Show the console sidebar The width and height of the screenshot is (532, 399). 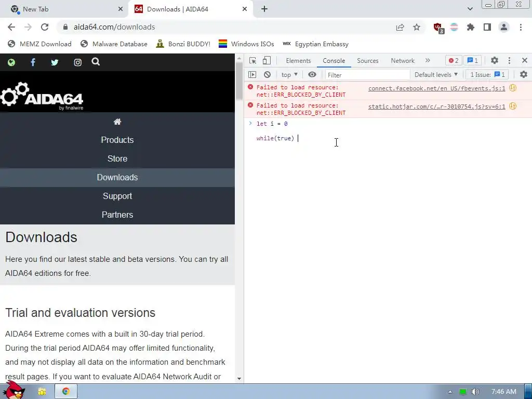252,75
